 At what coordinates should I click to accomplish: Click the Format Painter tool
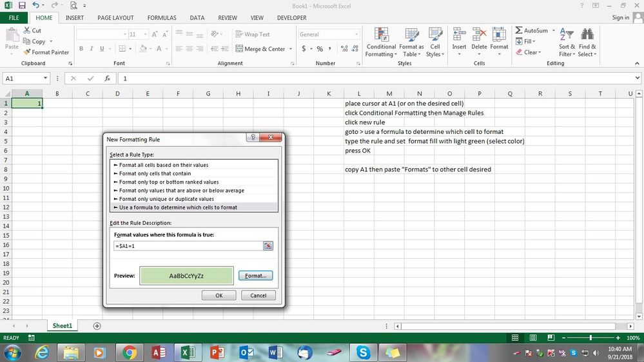(46, 52)
